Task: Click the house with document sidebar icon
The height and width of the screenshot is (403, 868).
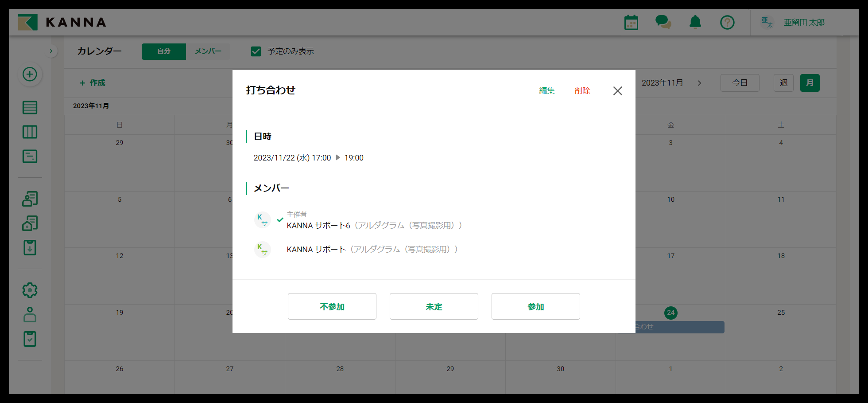Action: pos(30,223)
